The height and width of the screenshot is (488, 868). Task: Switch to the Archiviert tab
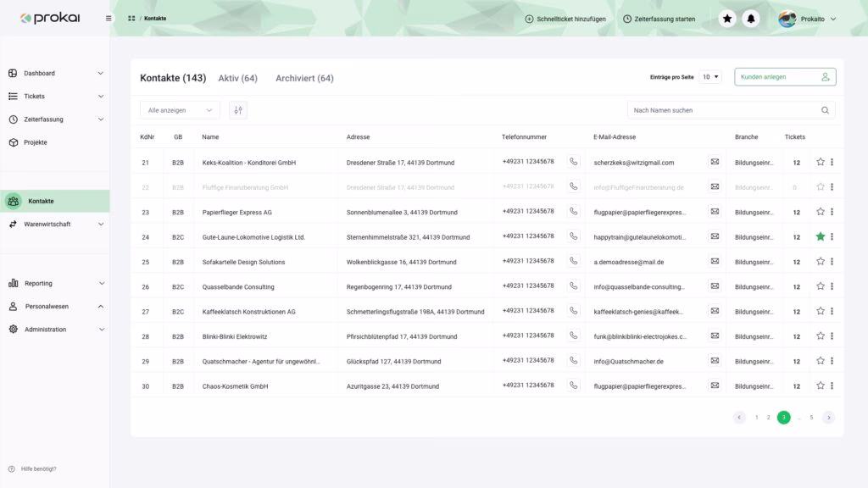click(304, 78)
